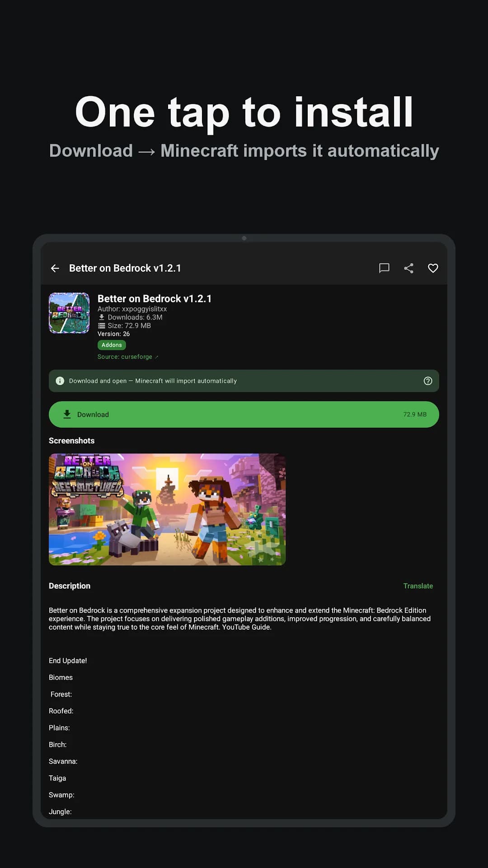Tap the page title in header bar
Screen dimensions: 488x868
coord(125,268)
